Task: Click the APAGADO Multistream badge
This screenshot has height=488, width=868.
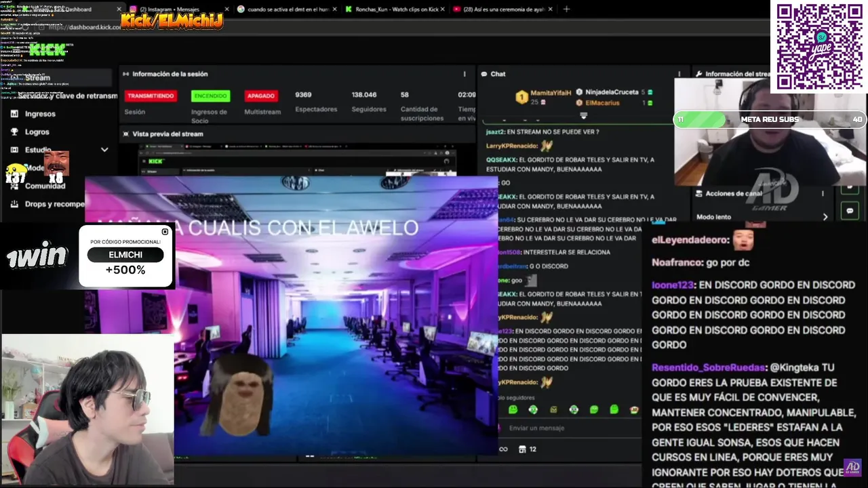Action: tap(261, 96)
